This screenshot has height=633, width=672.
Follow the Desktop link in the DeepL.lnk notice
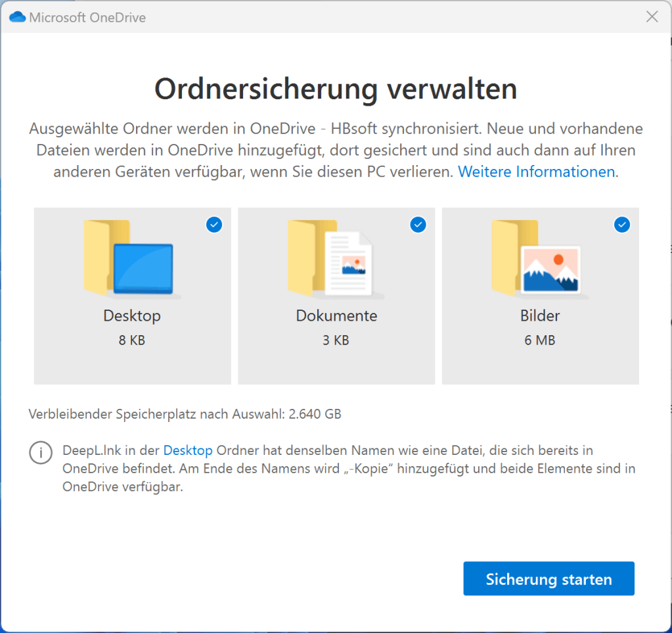coord(187,450)
